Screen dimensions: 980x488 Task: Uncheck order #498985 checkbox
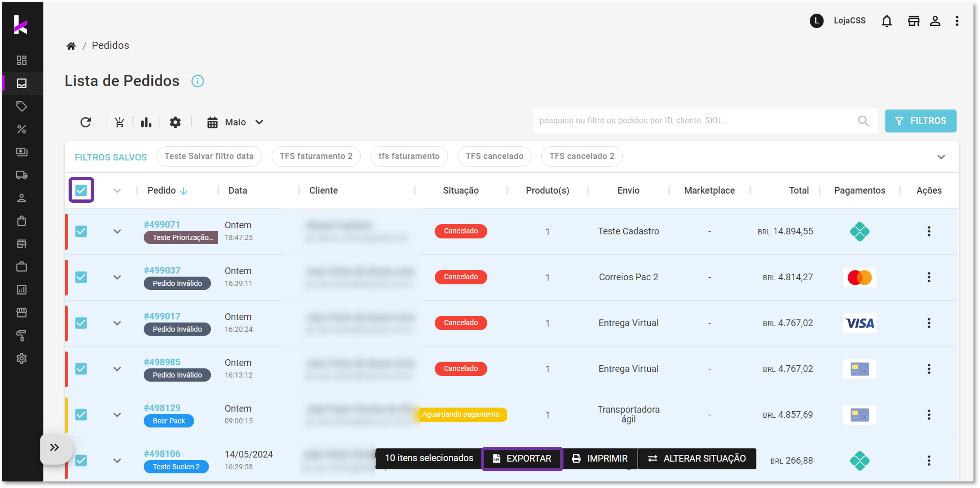pyautogui.click(x=81, y=369)
